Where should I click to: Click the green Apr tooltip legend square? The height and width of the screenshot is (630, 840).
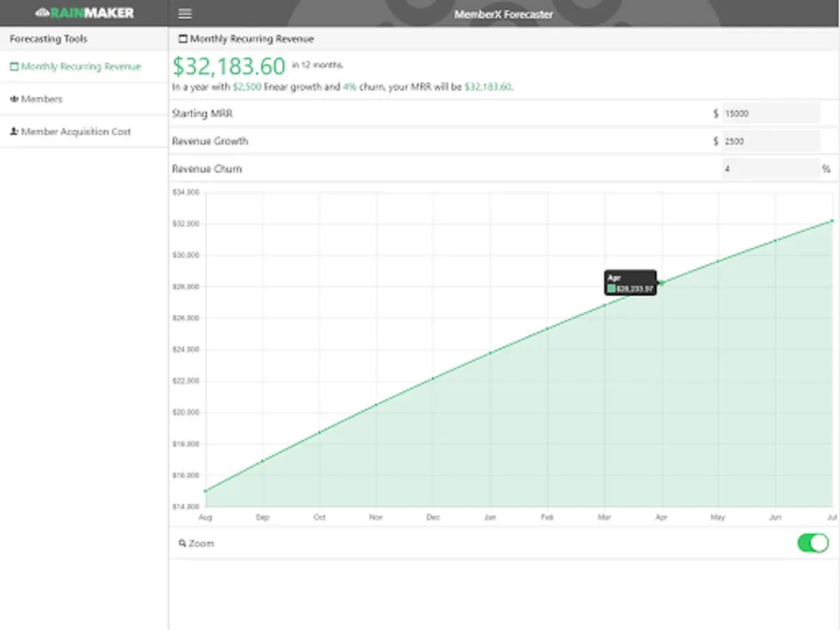[x=612, y=288]
